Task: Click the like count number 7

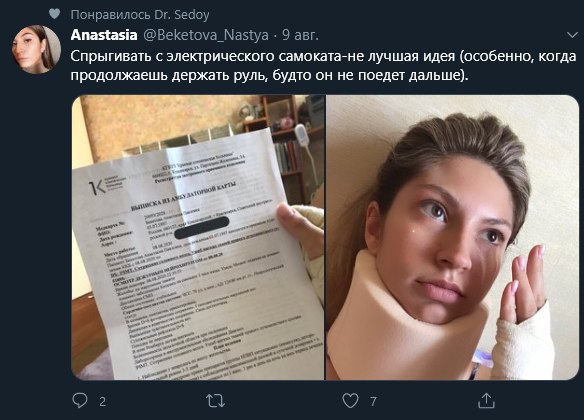Action: pos(373,401)
